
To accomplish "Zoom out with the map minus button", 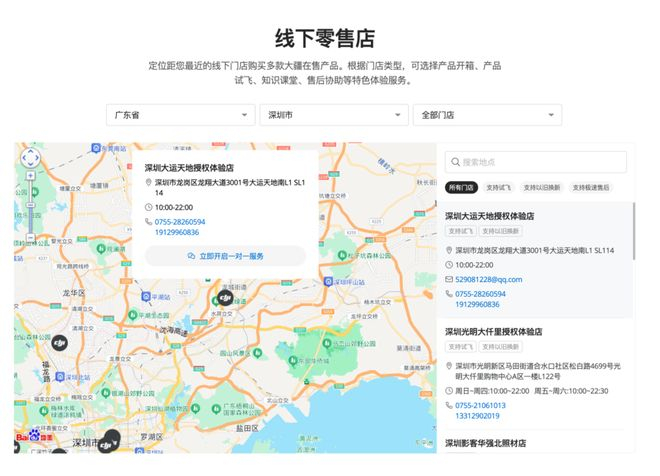I will pos(30,238).
